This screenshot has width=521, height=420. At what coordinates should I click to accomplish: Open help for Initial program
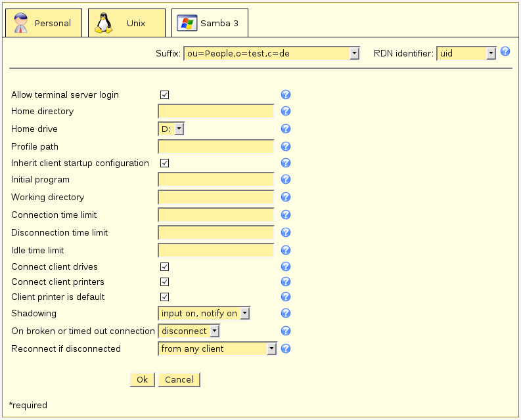pyautogui.click(x=286, y=179)
